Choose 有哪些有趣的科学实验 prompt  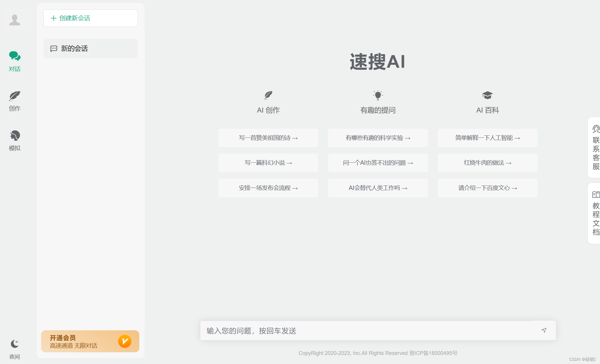[x=378, y=138]
